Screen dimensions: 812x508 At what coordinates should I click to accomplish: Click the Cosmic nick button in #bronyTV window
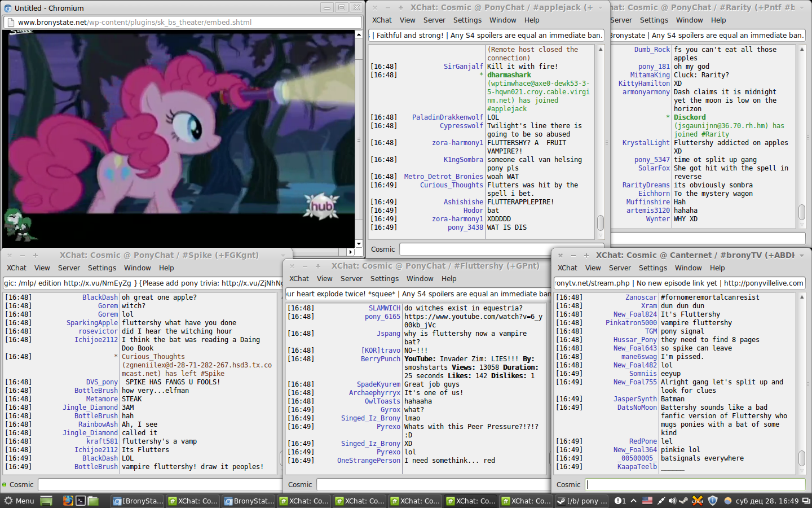coord(568,485)
